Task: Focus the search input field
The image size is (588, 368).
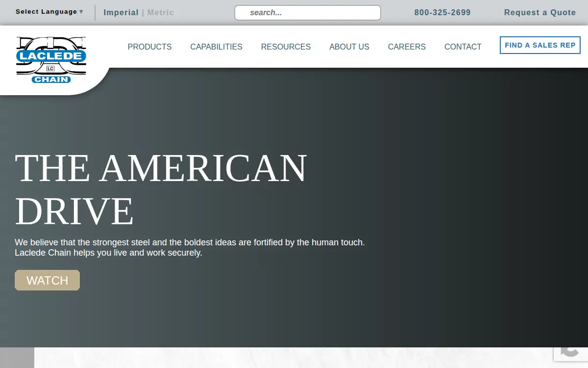Action: click(308, 13)
